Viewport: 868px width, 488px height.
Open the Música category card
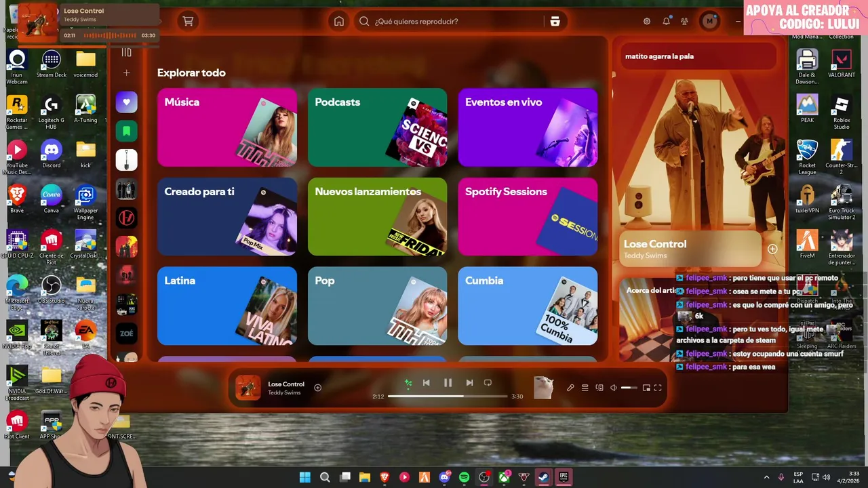[227, 127]
